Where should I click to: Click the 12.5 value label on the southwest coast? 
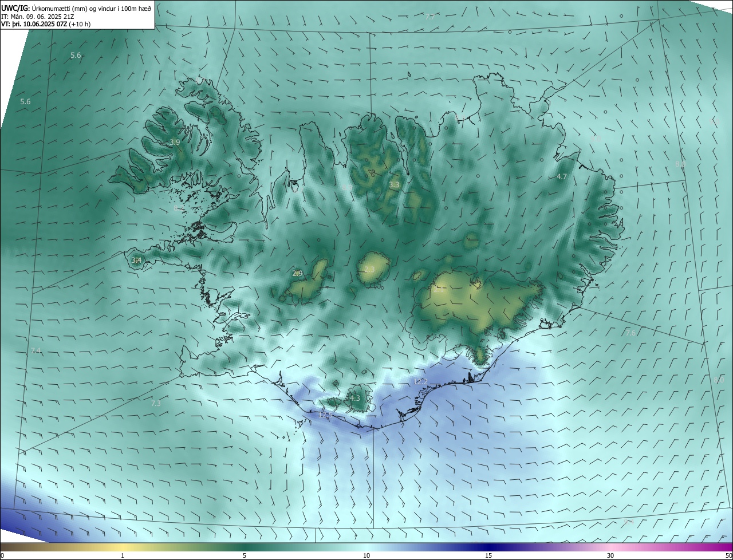coord(325,415)
